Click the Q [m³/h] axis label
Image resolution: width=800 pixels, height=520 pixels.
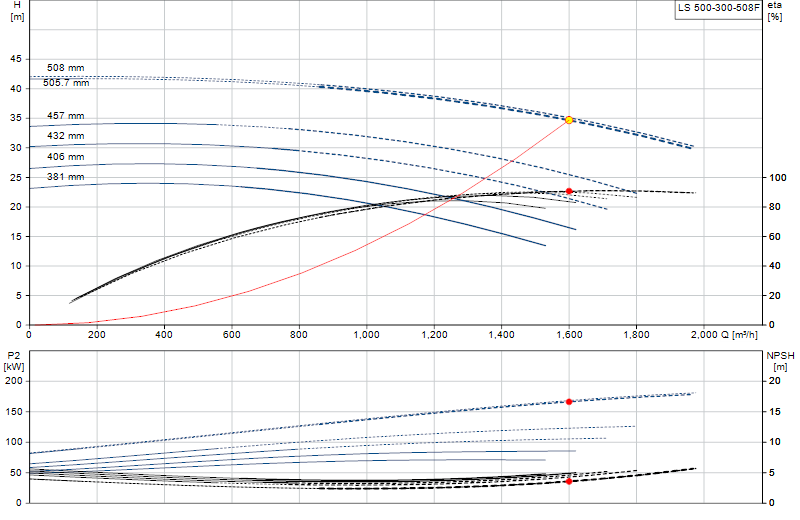(x=739, y=335)
